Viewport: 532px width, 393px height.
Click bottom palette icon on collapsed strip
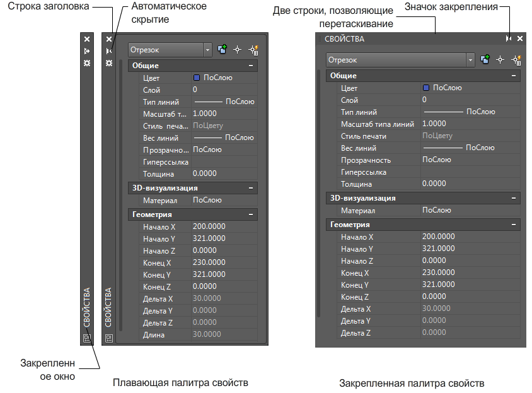(87, 338)
